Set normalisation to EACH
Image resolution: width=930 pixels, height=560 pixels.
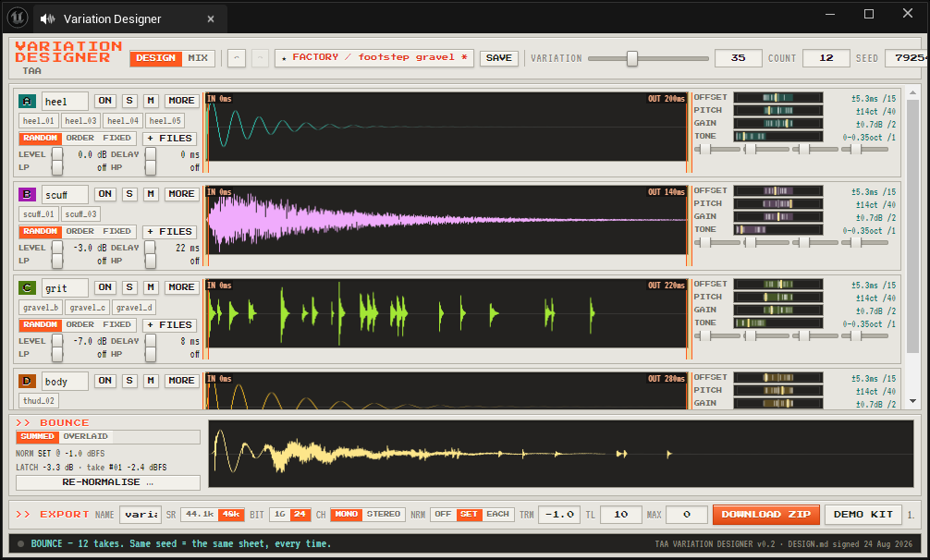point(497,515)
